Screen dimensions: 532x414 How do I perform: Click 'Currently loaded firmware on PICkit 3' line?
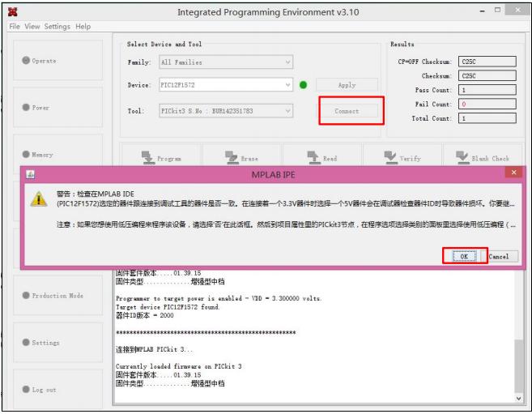[x=178, y=366]
